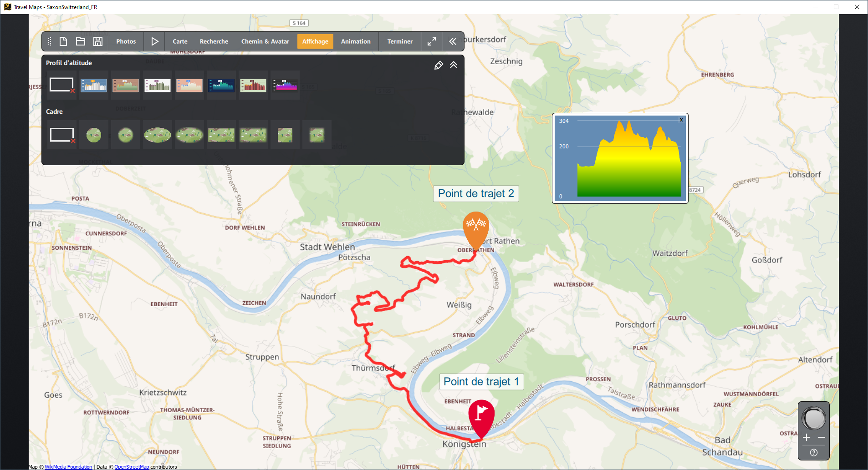The height and width of the screenshot is (470, 868).
Task: Open help via the question mark icon
Action: point(814,452)
